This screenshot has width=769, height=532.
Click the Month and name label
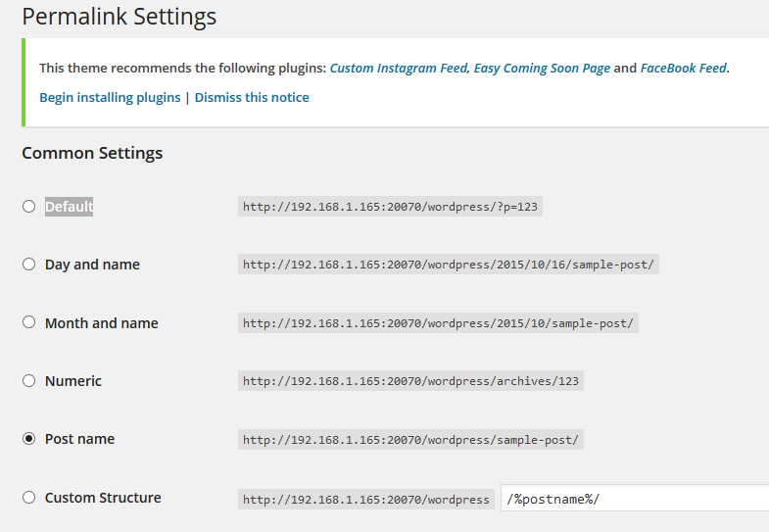pos(102,323)
